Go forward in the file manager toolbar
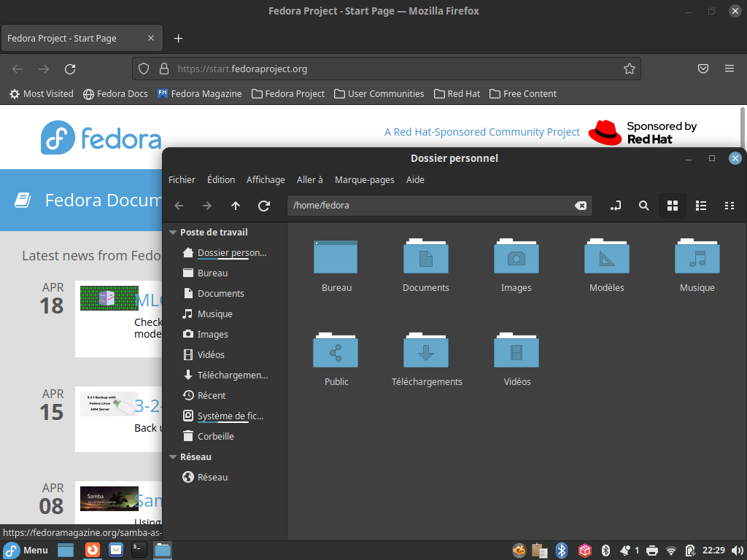The height and width of the screenshot is (560, 747). (x=206, y=206)
